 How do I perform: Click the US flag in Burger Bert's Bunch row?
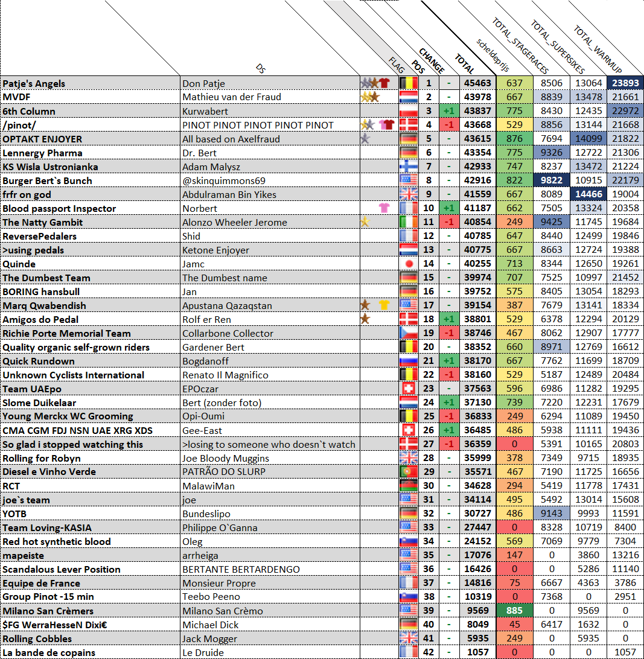tap(408, 180)
